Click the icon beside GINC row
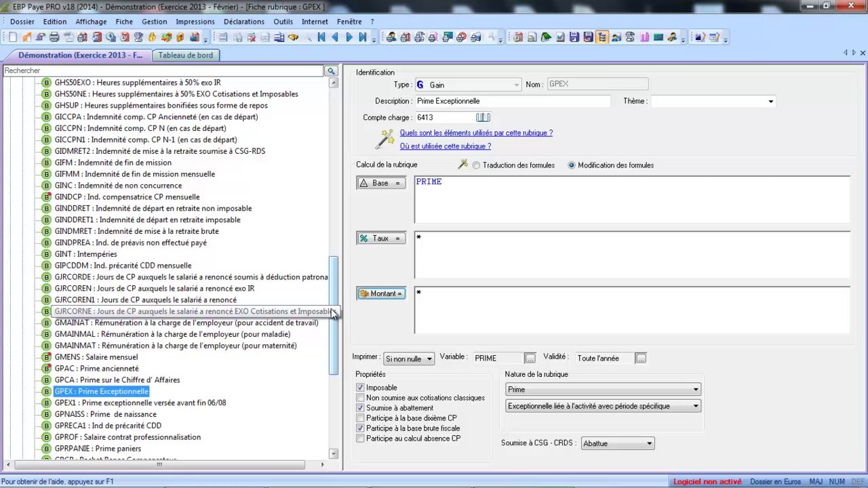 (47, 186)
